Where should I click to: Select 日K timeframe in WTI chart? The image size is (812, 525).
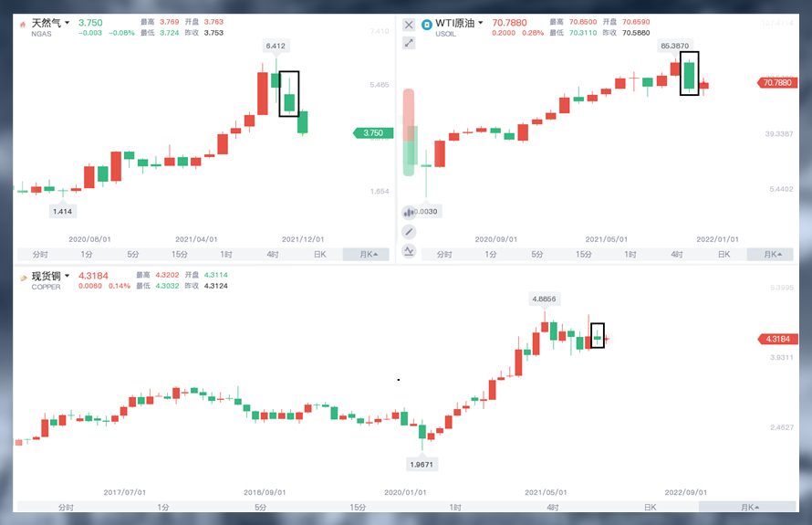click(x=724, y=255)
